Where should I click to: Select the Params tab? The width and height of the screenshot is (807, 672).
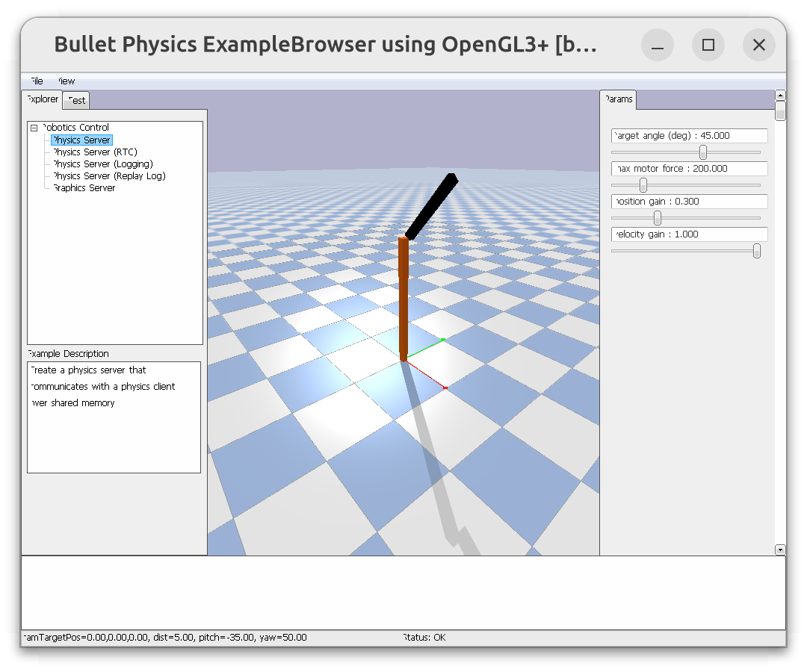[618, 99]
